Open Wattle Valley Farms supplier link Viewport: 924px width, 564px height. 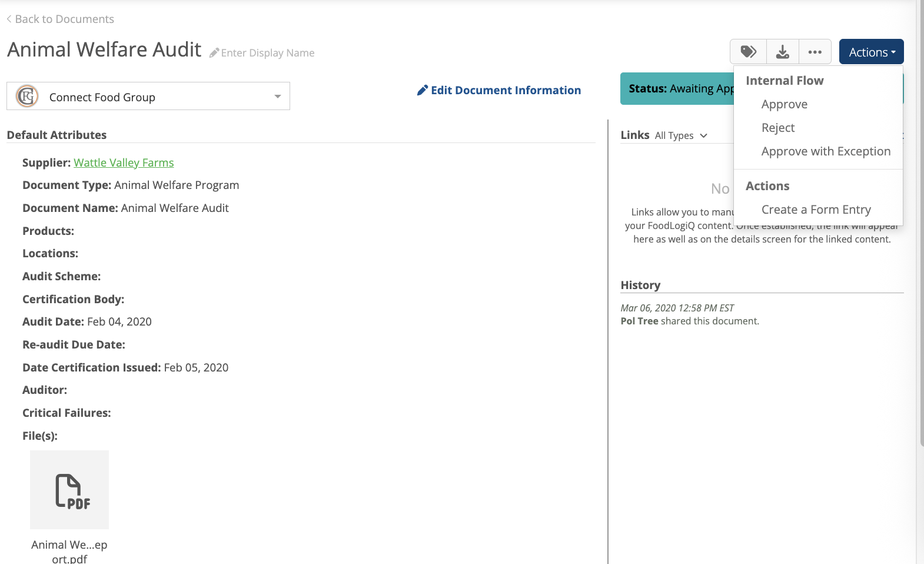click(124, 162)
